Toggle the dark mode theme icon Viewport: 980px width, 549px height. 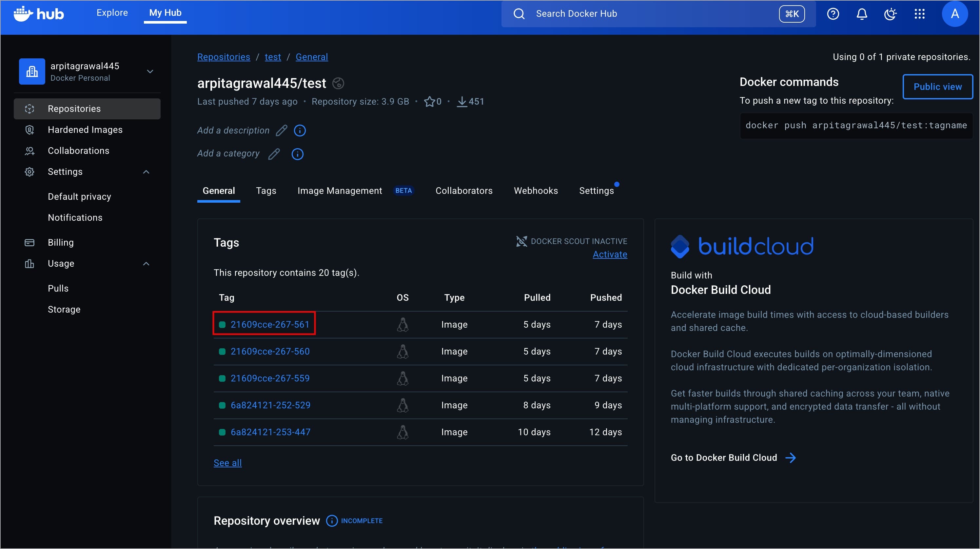click(890, 14)
